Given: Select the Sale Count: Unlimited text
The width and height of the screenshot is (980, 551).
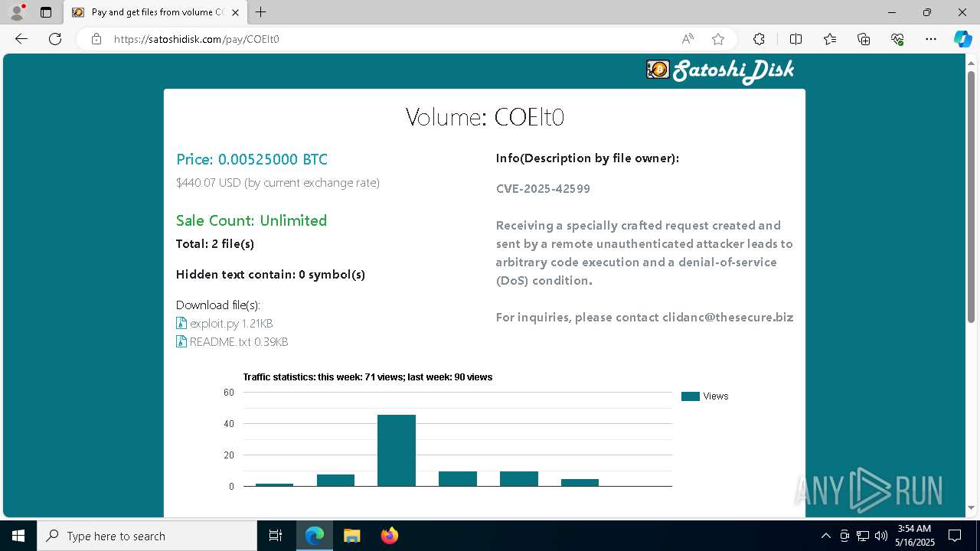Looking at the screenshot, I should [251, 220].
